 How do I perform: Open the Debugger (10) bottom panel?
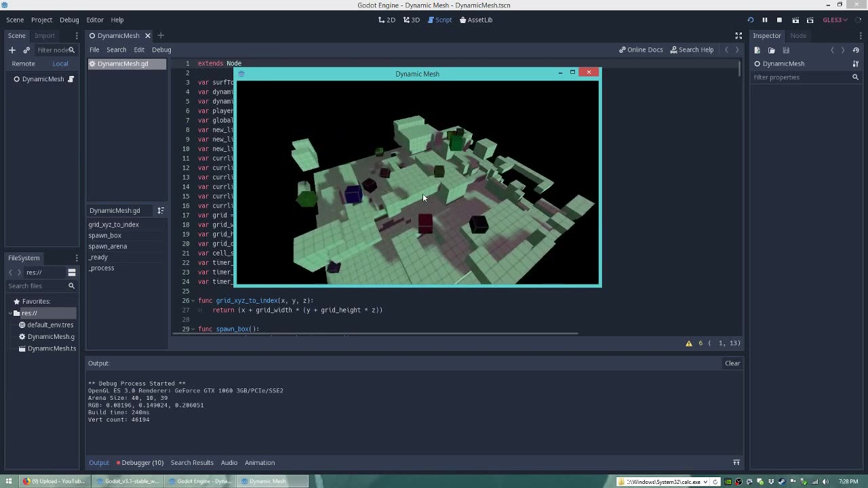(140, 462)
